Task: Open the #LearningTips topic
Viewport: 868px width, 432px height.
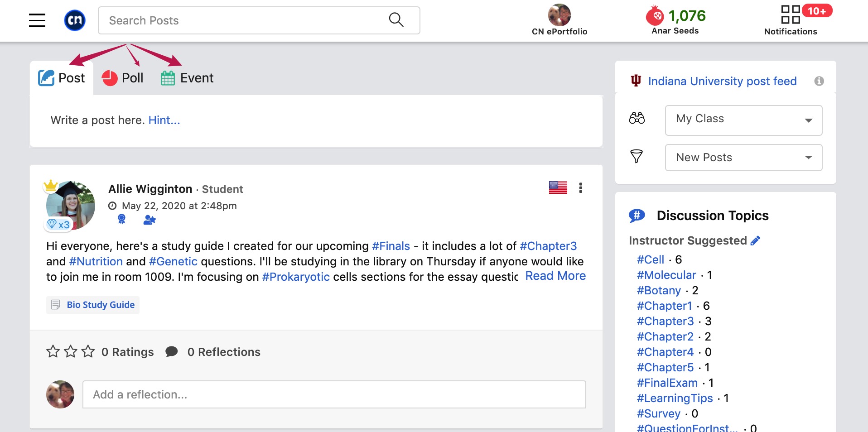Action: point(675,398)
